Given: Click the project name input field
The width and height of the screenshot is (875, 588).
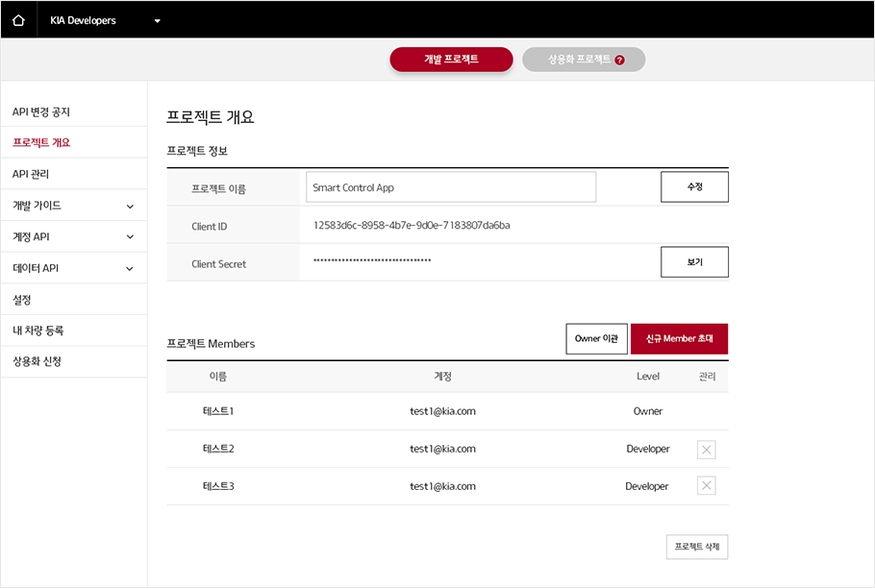Looking at the screenshot, I should 451,187.
